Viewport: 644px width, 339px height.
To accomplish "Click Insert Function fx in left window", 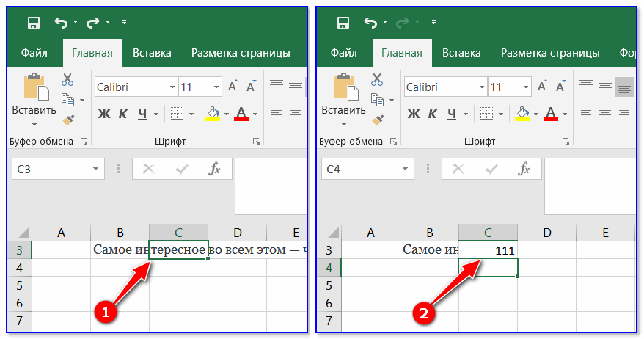I will coord(214,169).
